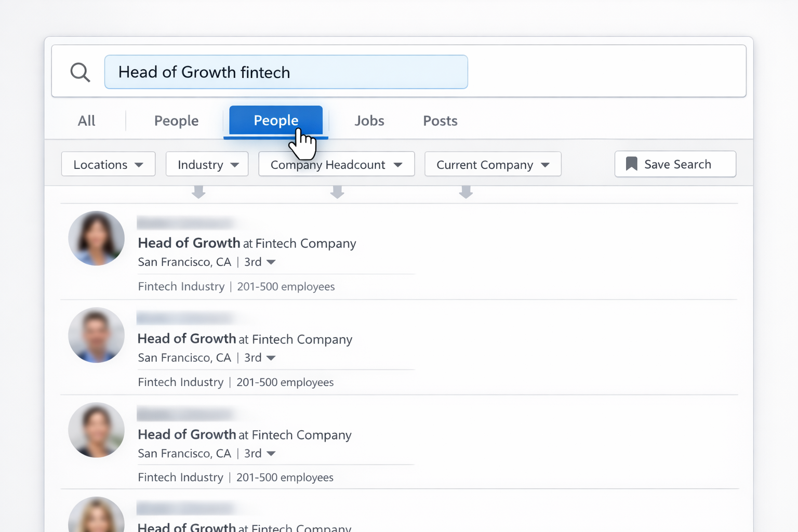Click the Save Search button
This screenshot has height=532, width=798.
675,164
